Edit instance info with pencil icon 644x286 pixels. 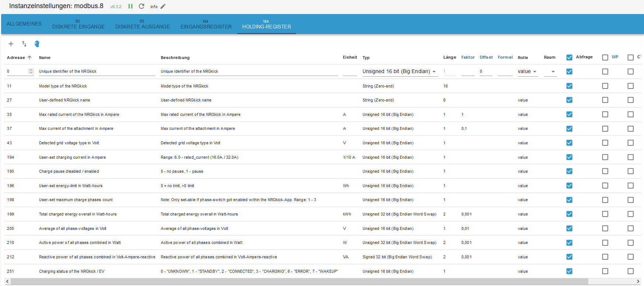[x=163, y=6]
